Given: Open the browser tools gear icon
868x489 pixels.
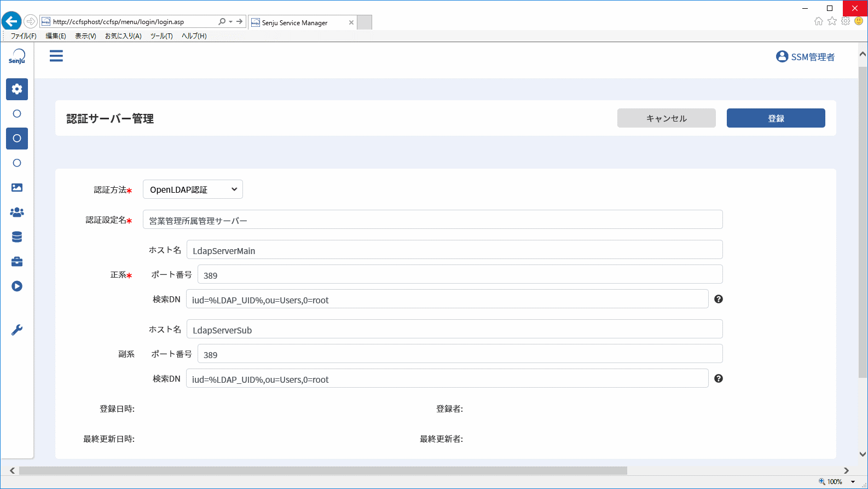Looking at the screenshot, I should click(x=846, y=21).
